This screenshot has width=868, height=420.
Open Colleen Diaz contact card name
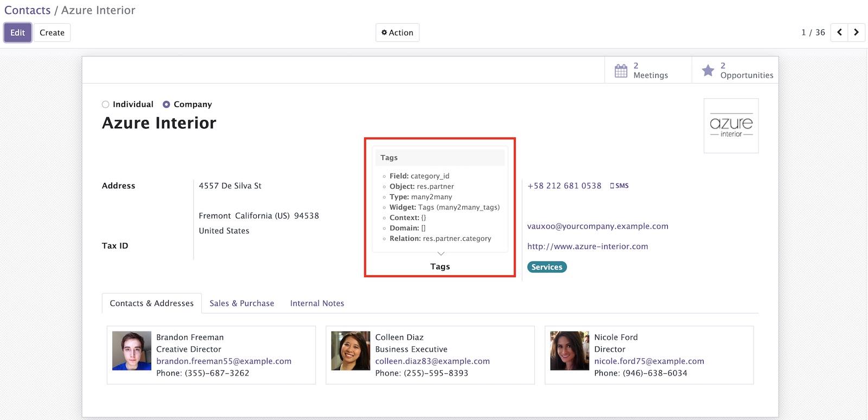pyautogui.click(x=399, y=338)
